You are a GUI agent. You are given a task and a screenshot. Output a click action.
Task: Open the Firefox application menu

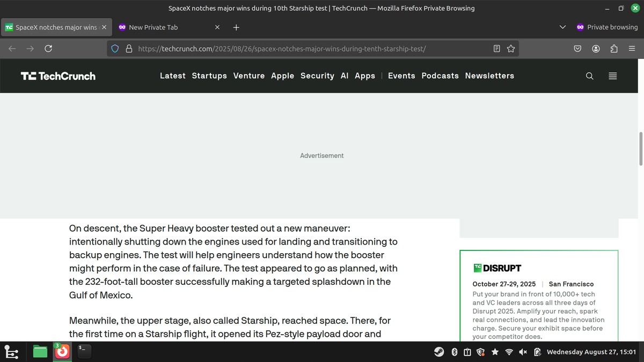[632, 48]
